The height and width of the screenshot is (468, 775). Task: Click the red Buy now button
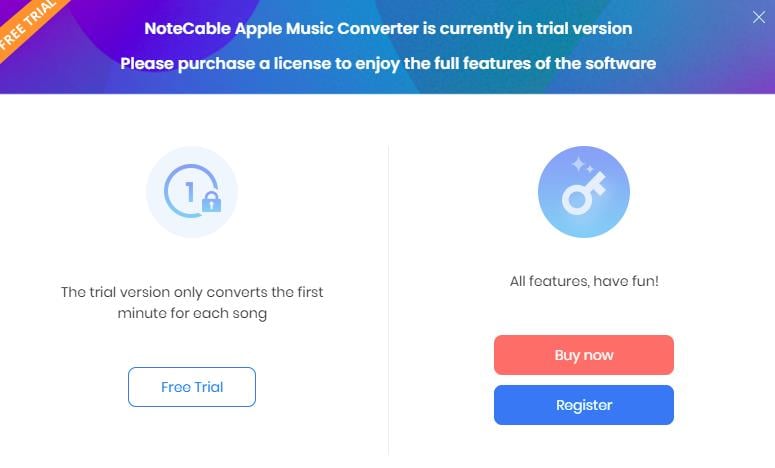click(584, 355)
